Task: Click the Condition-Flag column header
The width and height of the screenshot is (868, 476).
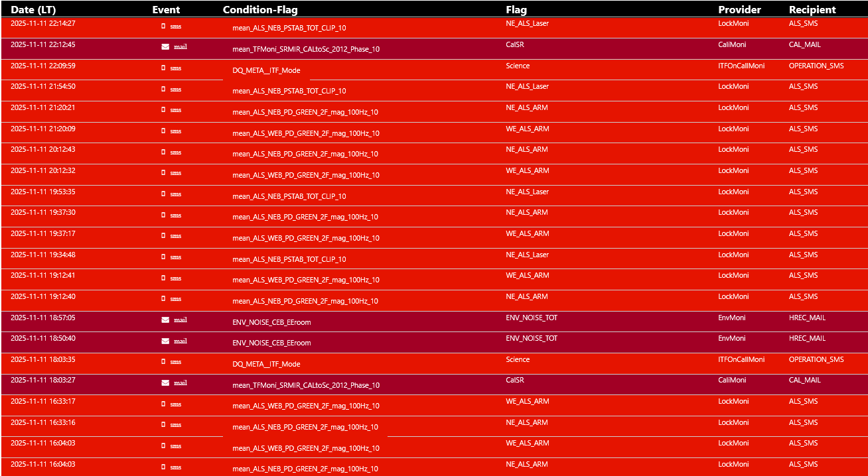Action: point(260,10)
